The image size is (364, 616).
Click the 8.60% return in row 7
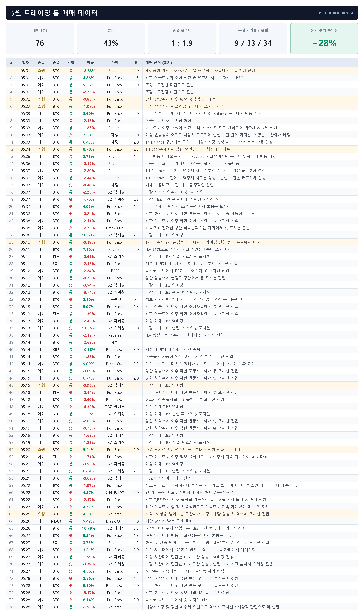click(x=88, y=114)
